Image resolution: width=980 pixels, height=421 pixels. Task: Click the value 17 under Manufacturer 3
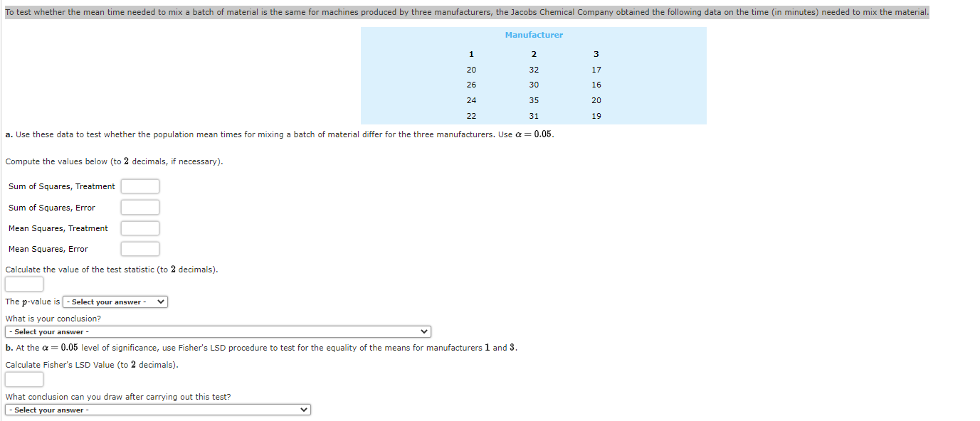[596, 70]
